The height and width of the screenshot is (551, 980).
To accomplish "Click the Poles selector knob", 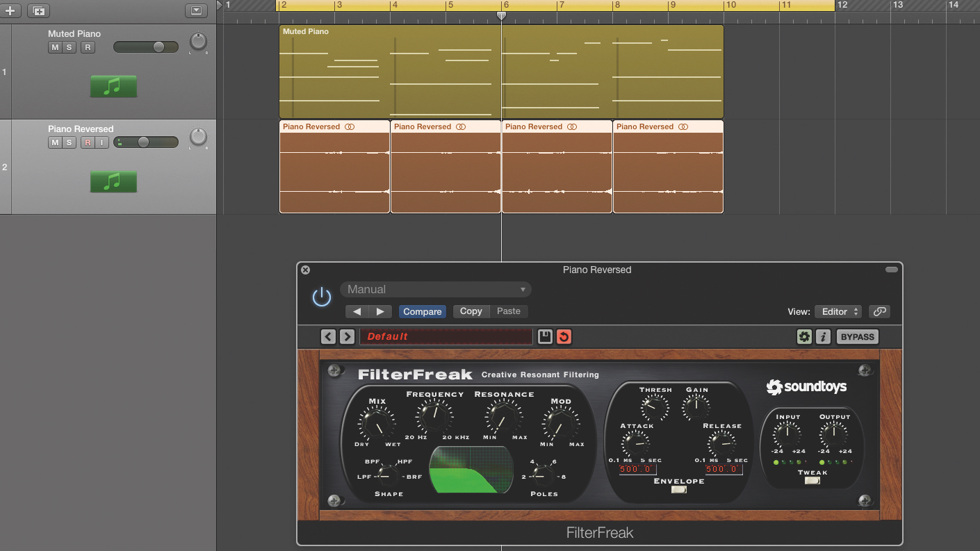I will pos(541,475).
